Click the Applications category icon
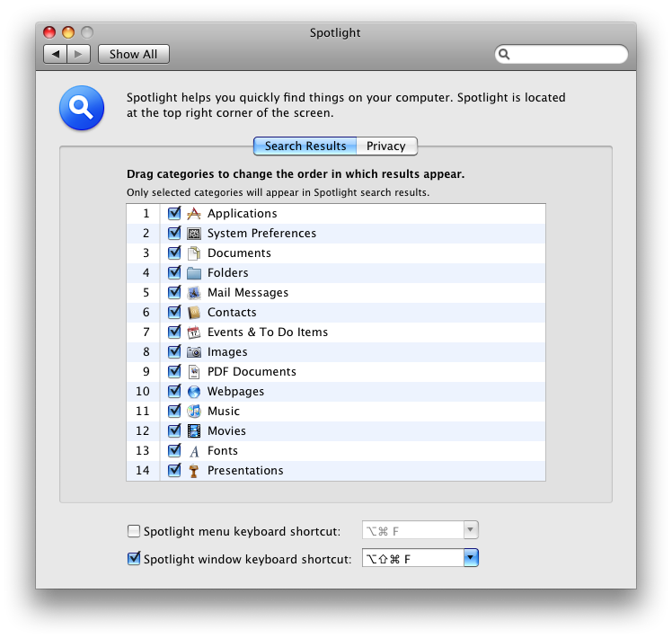This screenshot has width=672, height=638. point(194,214)
